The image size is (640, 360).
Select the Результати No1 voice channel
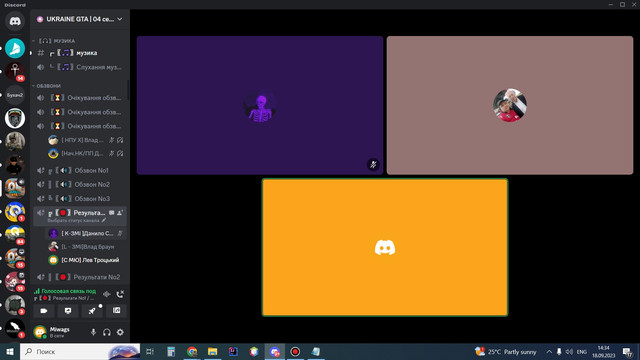pyautogui.click(x=80, y=216)
